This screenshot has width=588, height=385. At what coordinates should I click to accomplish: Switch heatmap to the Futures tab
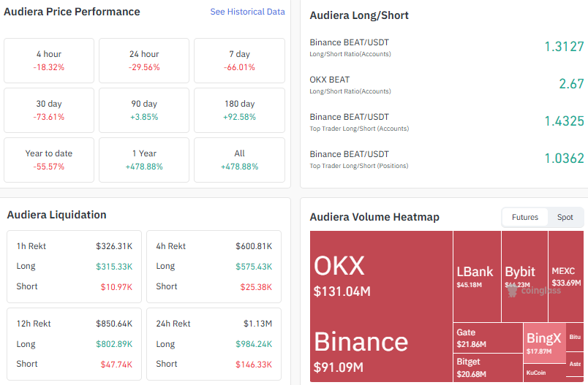tap(524, 217)
